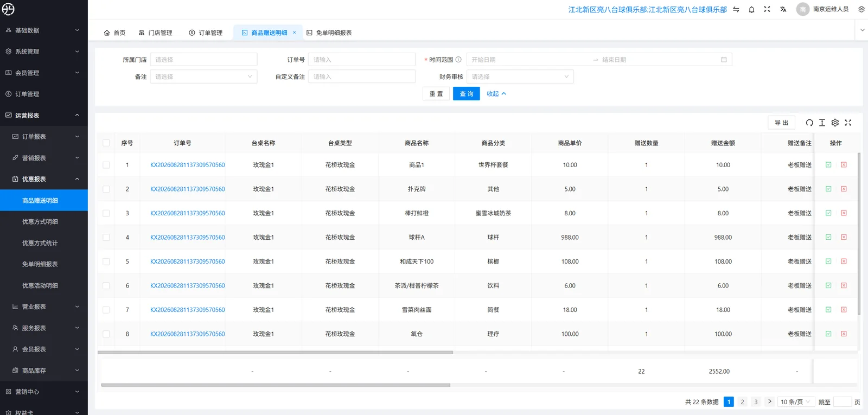Check the checkbox for row 6
This screenshot has width=868, height=415.
(x=106, y=286)
